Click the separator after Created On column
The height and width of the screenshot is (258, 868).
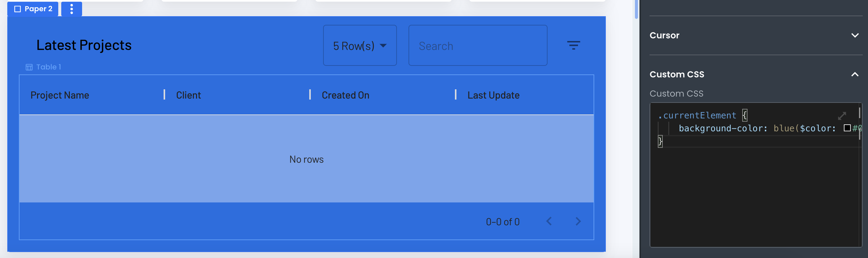(456, 95)
